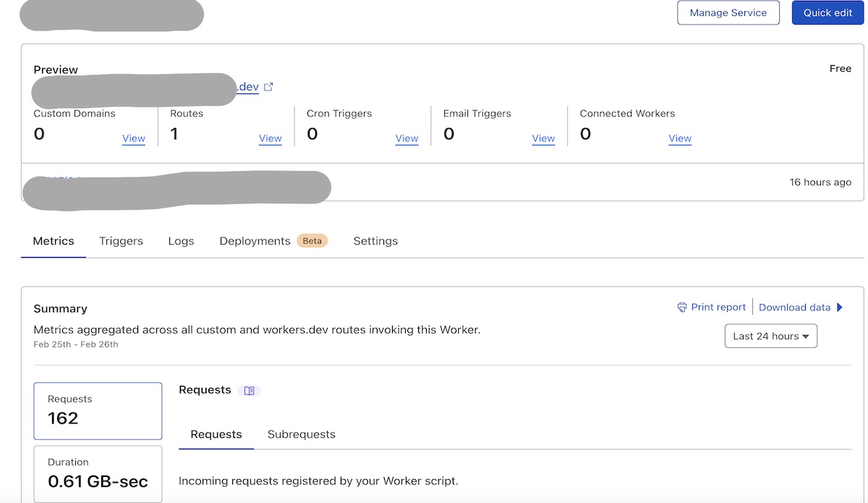This screenshot has width=868, height=503.
Task: Select the Metrics tab
Action: [54, 241]
